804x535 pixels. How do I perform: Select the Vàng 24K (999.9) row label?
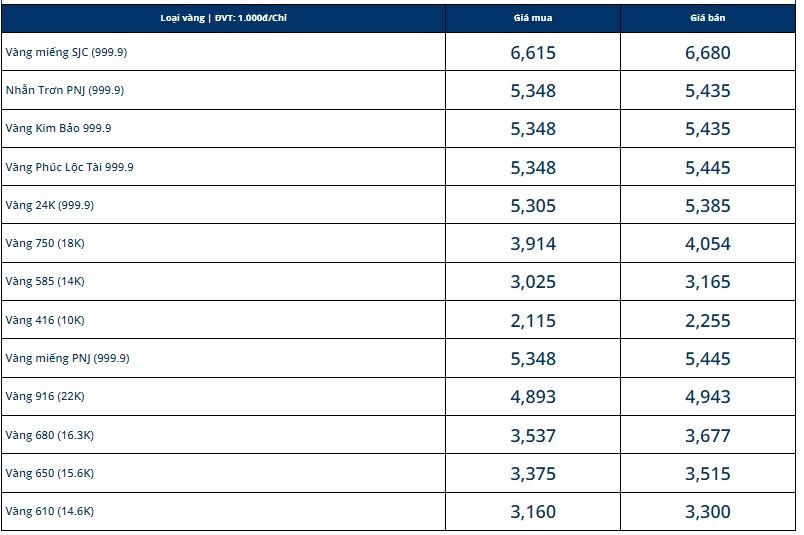[49, 205]
